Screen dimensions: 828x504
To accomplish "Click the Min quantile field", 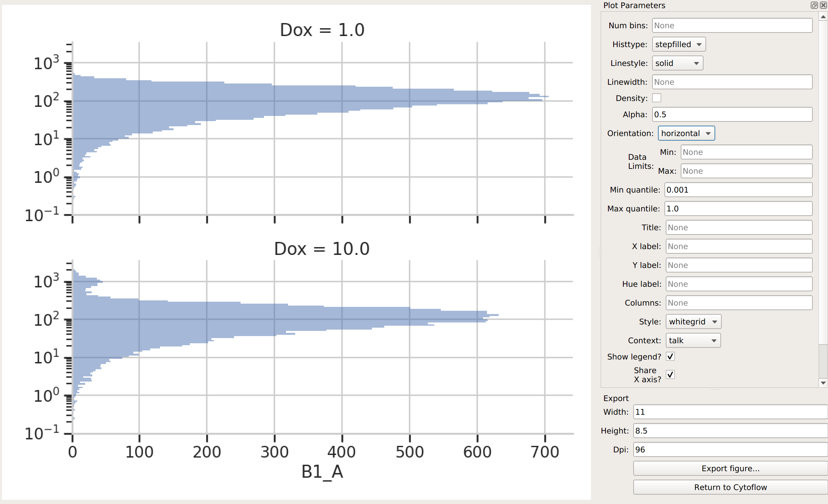I will (x=738, y=190).
